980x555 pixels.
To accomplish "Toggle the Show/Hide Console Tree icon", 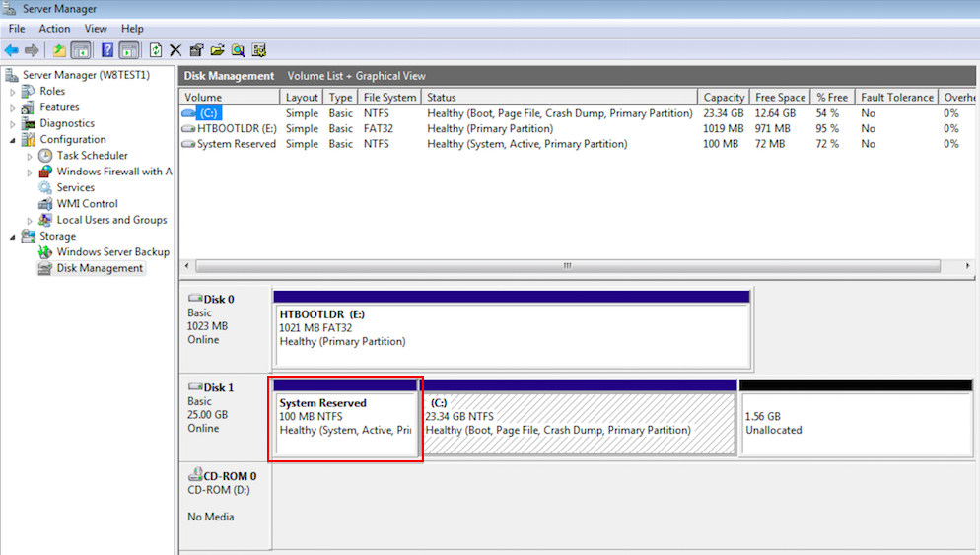I will pos(81,50).
